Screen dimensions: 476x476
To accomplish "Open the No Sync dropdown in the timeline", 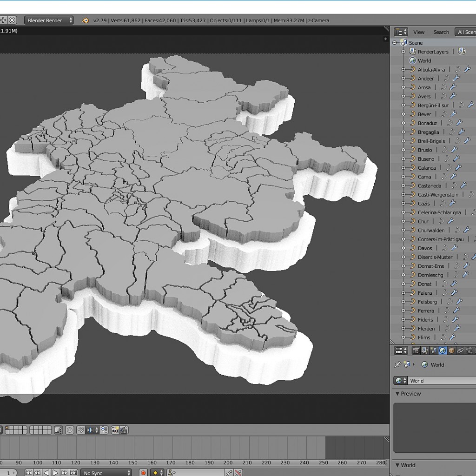I will click(x=106, y=472).
